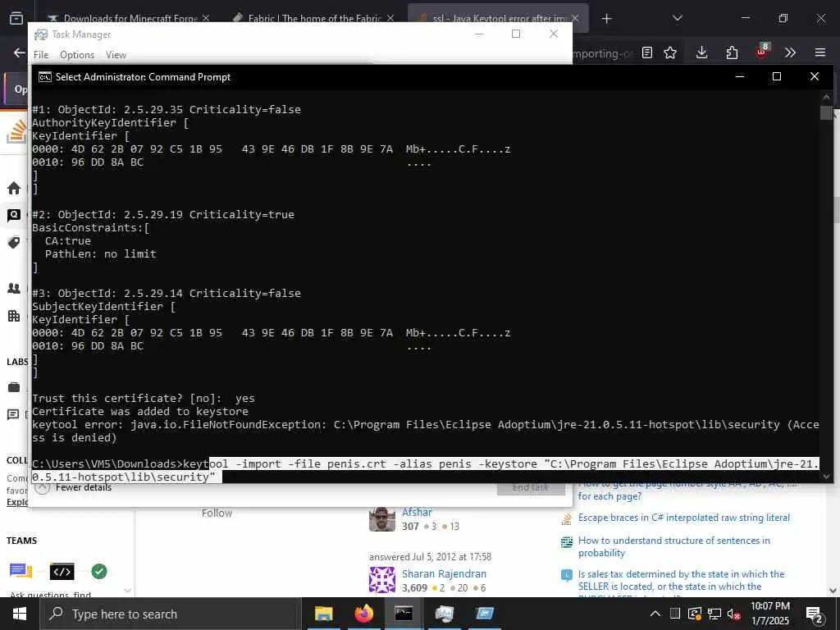Click Windows Start button

coord(20,614)
